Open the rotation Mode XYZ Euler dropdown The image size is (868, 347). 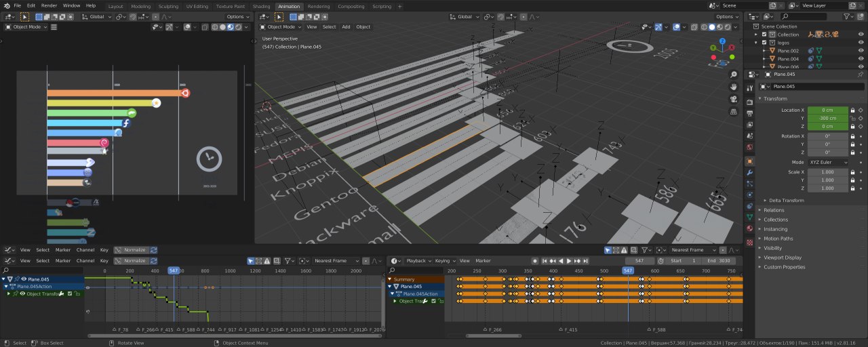click(x=827, y=163)
